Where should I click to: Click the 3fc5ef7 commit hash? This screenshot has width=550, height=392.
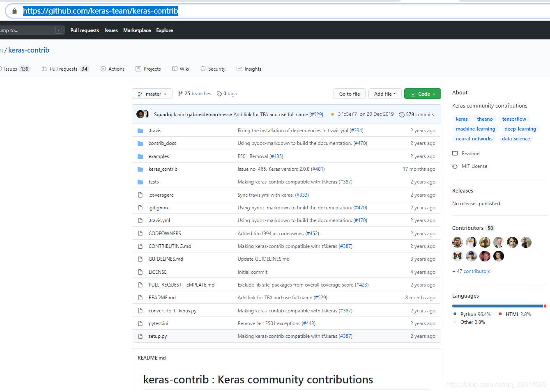coord(347,115)
